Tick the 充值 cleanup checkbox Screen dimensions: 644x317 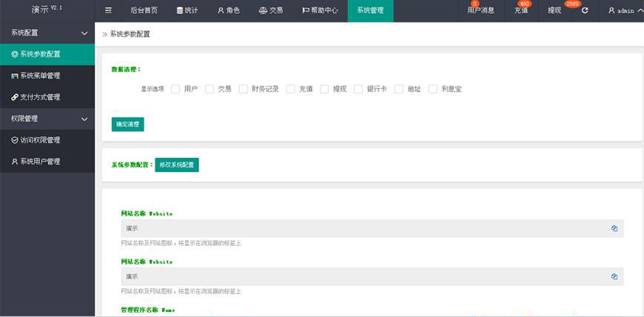291,89
